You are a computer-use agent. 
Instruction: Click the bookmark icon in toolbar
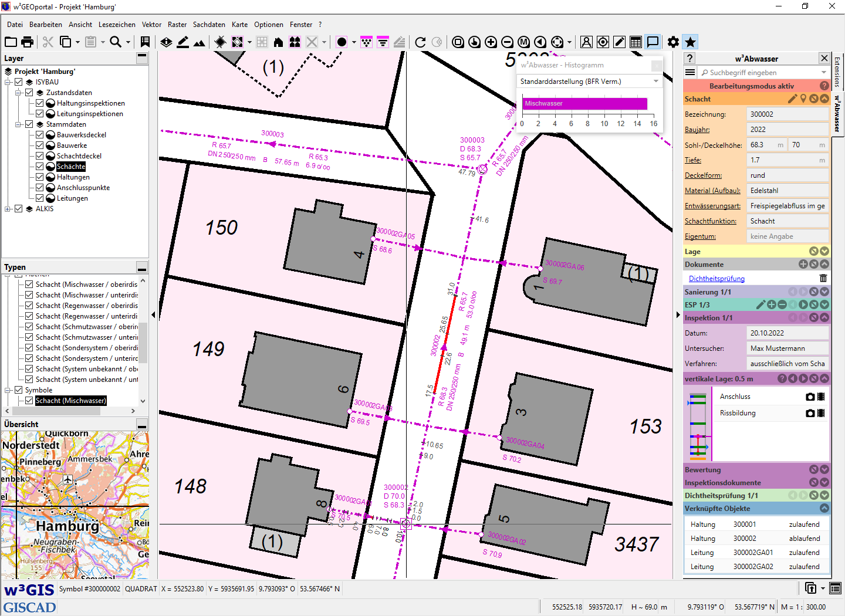coord(145,42)
